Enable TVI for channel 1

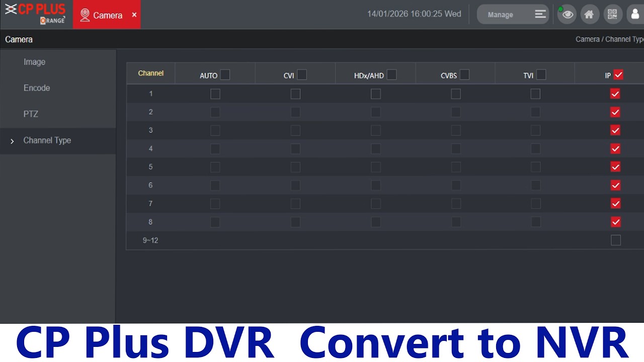[x=535, y=94]
